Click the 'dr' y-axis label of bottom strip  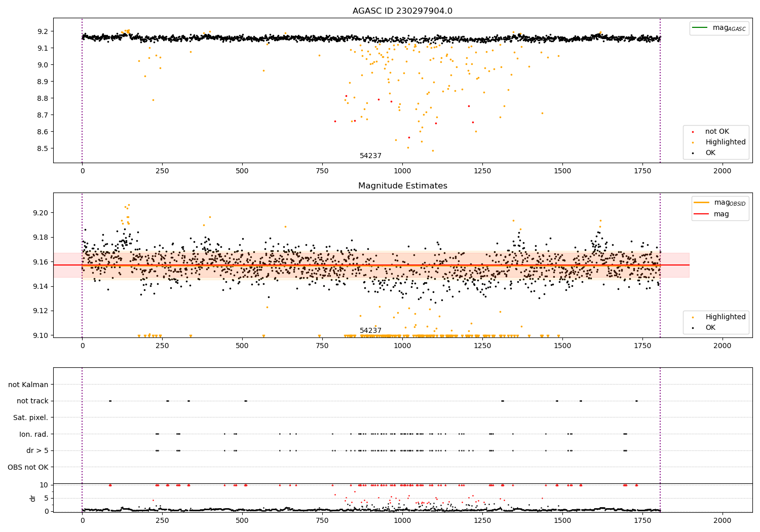(33, 498)
